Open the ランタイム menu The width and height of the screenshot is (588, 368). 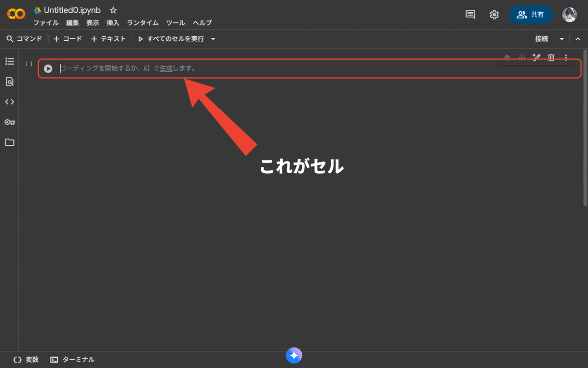142,23
